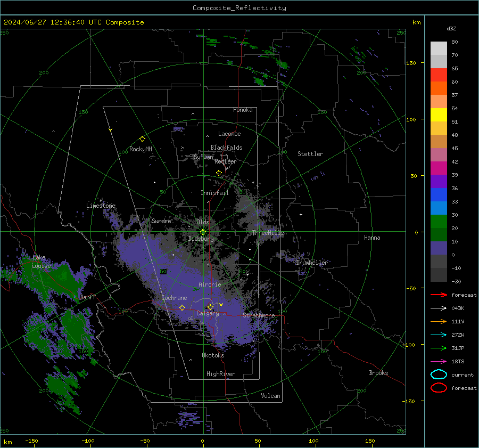This screenshot has width=479, height=448.
Task: Click the white plus marker west of Hanna
Action: [x=301, y=214]
